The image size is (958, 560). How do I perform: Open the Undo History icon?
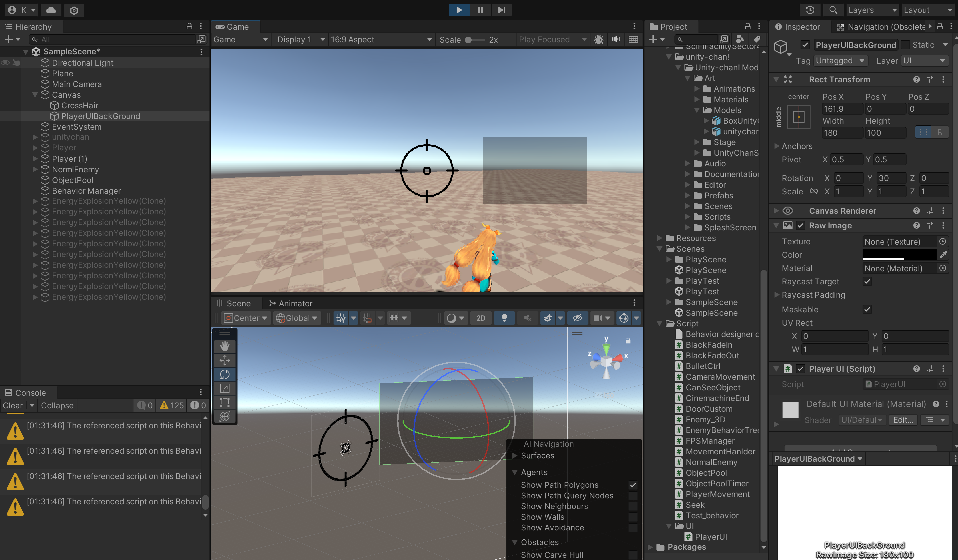tap(810, 10)
